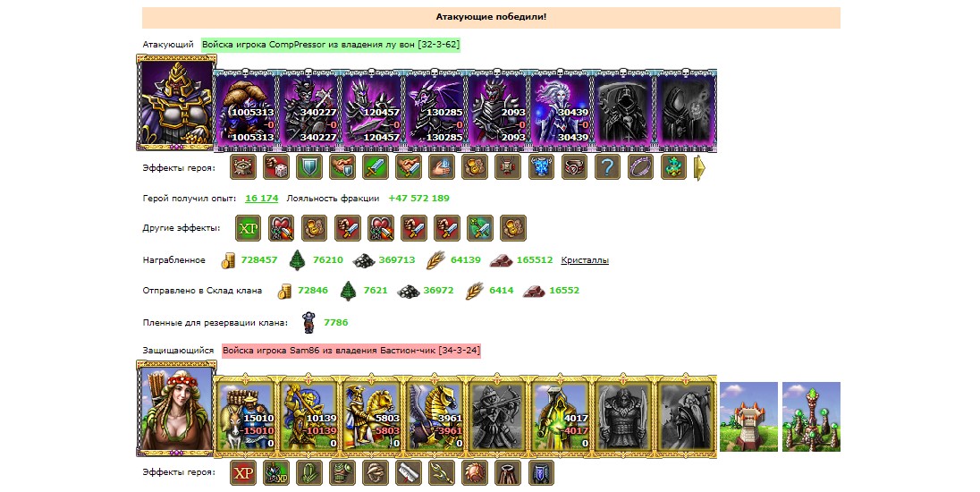The image size is (980, 492).
Task: Select the round spiked shield defender icon
Action: pos(475,472)
